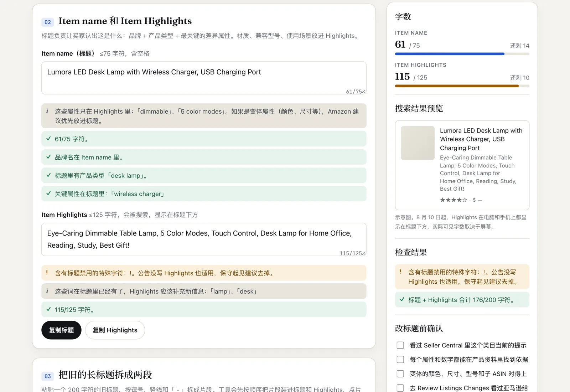This screenshot has height=392, width=570.
Task: Check 看过 Seller Central 里这个类目当前的提示
Action: (400, 345)
